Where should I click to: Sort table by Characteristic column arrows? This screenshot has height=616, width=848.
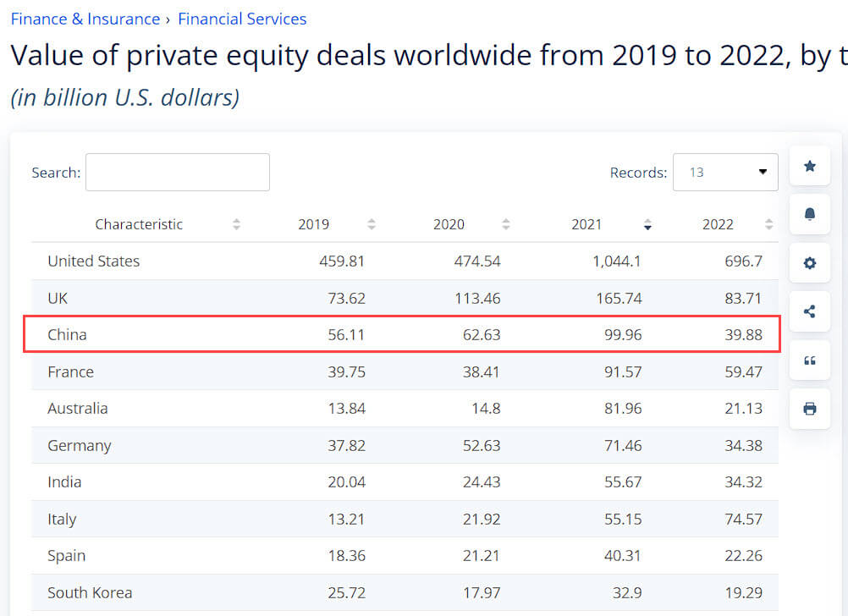pyautogui.click(x=236, y=224)
